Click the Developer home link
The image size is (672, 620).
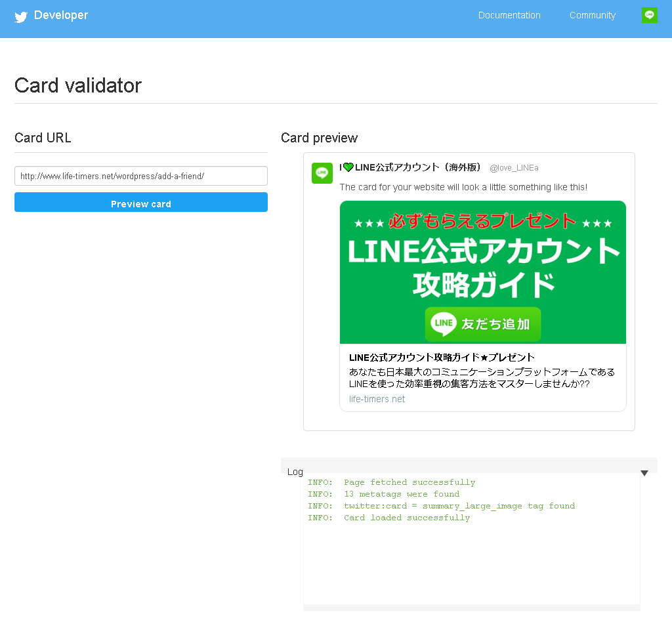click(61, 16)
